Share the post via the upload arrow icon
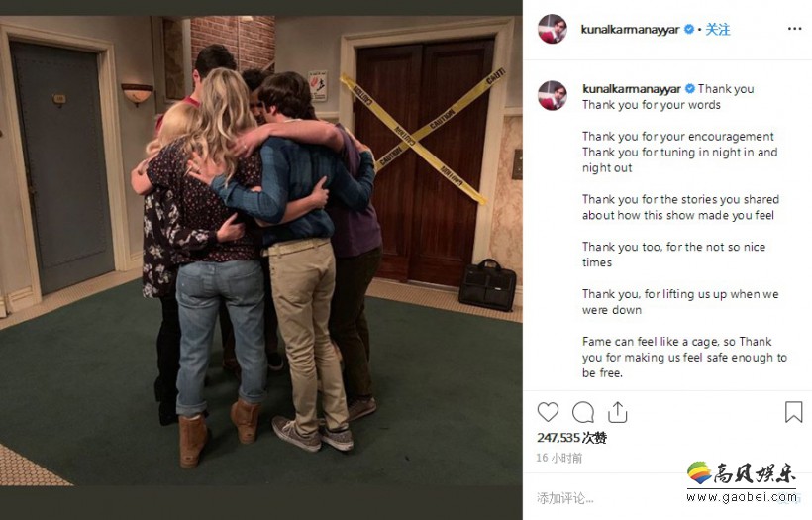 [x=617, y=412]
